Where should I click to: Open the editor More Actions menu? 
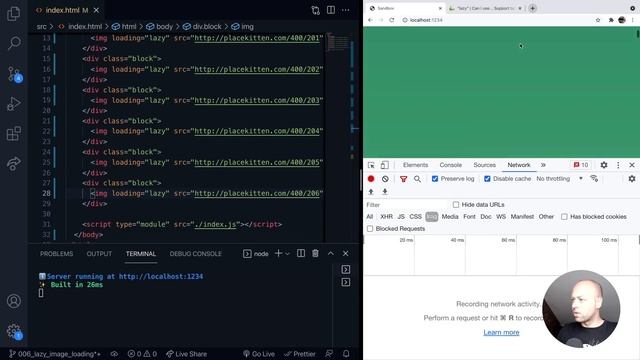pos(346,10)
